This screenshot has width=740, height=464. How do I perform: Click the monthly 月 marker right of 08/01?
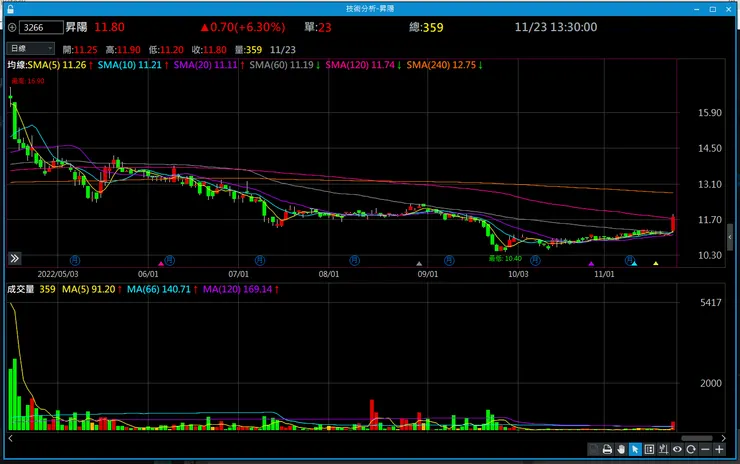(x=354, y=260)
